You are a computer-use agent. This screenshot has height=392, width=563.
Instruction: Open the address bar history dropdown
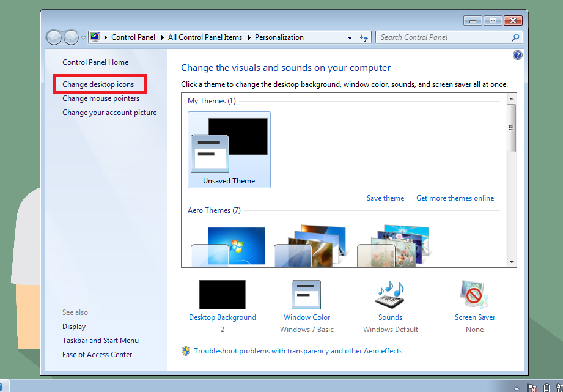pos(350,38)
